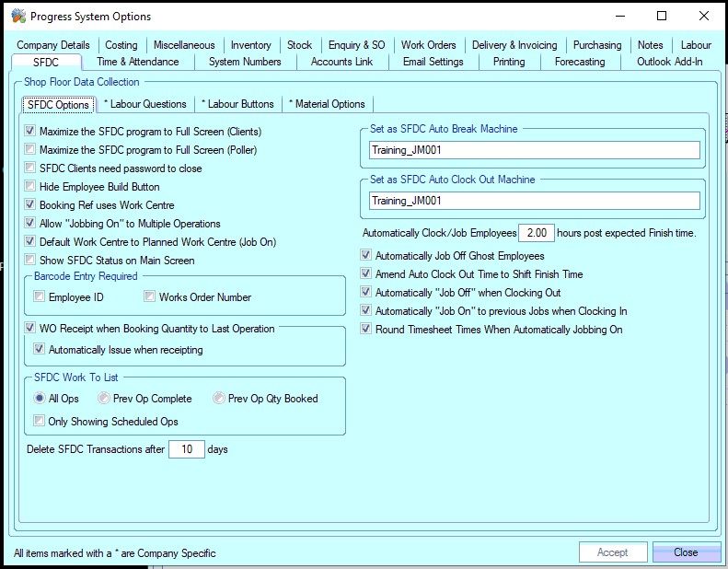Select the All Ops radio button
This screenshot has width=728, height=569.
39,399
